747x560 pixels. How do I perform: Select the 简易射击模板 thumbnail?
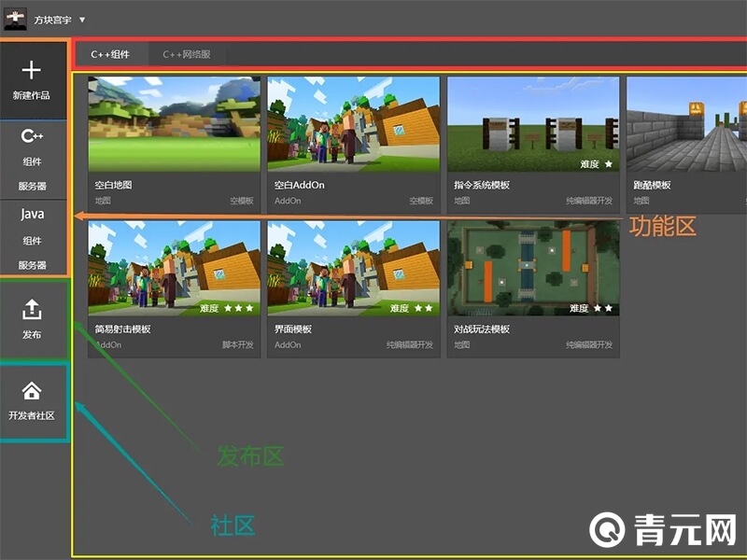(x=175, y=268)
